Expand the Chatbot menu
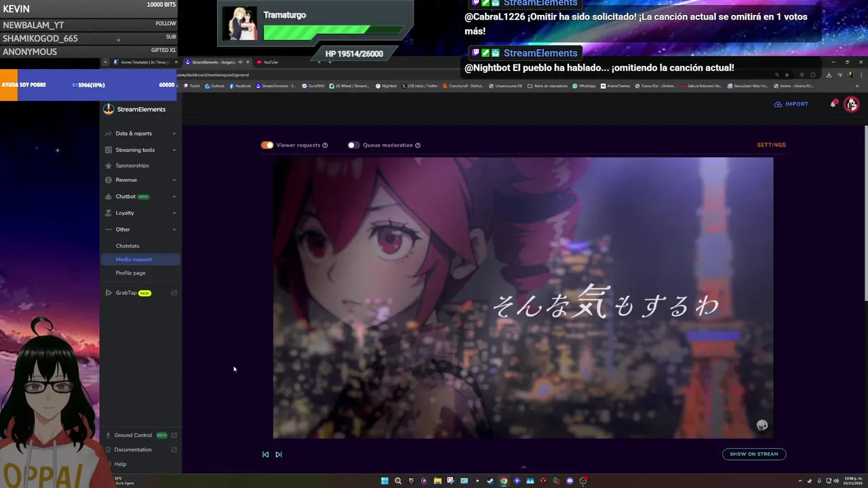Image resolution: width=868 pixels, height=488 pixels. coord(174,197)
